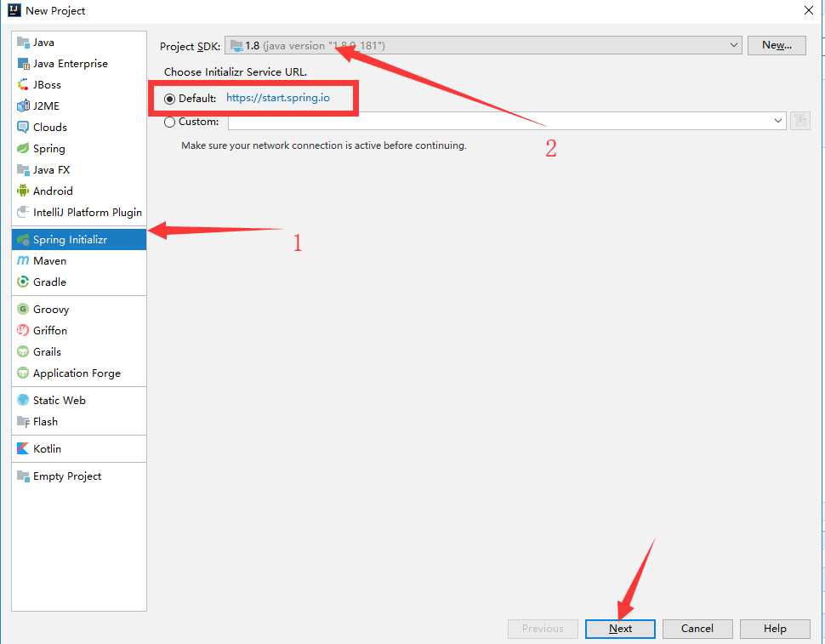Select the Application Forge entry
The image size is (825, 644).
79,373
